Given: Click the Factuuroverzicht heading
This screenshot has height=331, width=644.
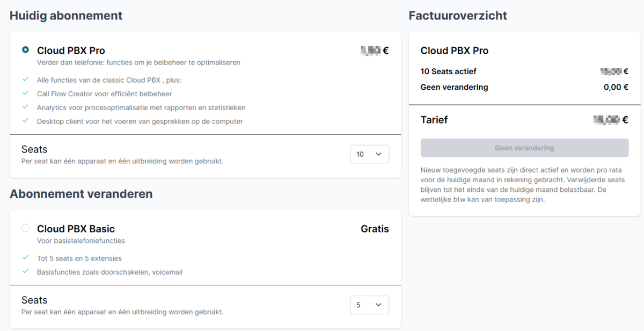Looking at the screenshot, I should [x=457, y=16].
